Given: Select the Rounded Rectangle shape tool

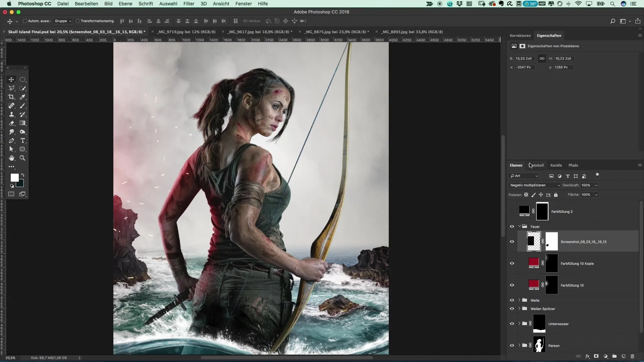Looking at the screenshot, I should pos(22,149).
